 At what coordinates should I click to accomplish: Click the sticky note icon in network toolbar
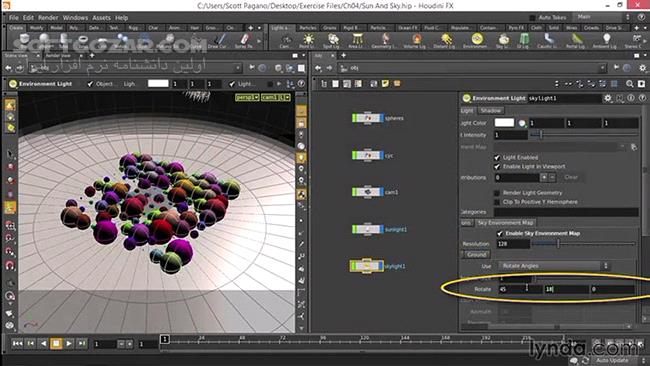[386, 84]
